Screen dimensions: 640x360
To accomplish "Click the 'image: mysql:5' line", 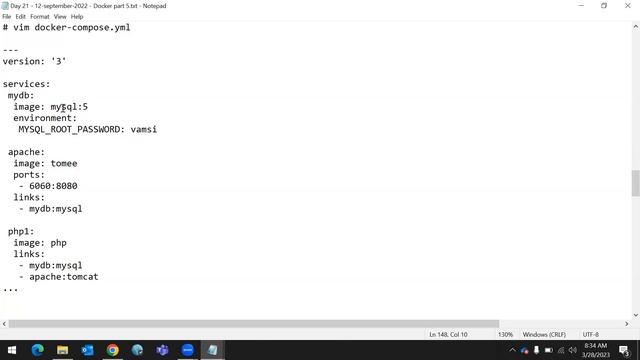I will click(51, 107).
